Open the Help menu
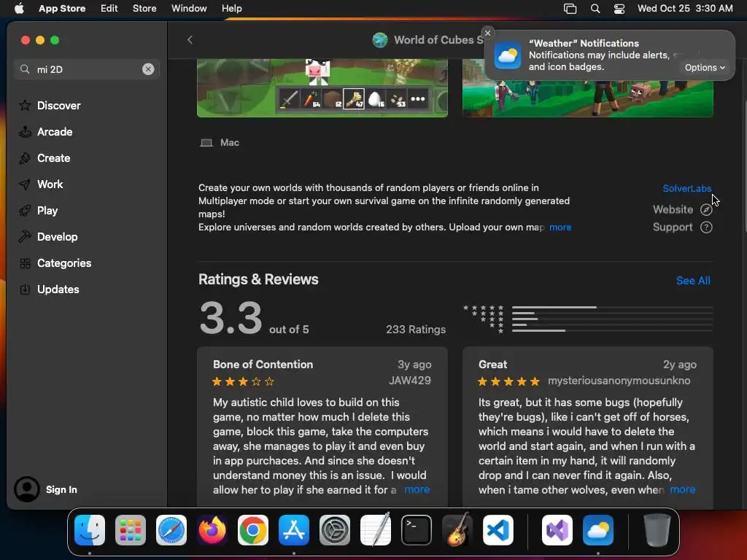Screen dimensions: 747x560 pos(231,9)
